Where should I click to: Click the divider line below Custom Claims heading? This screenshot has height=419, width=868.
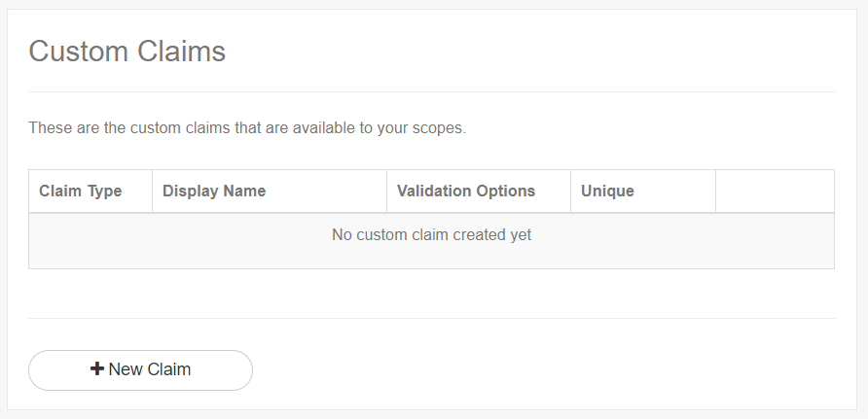(431, 91)
